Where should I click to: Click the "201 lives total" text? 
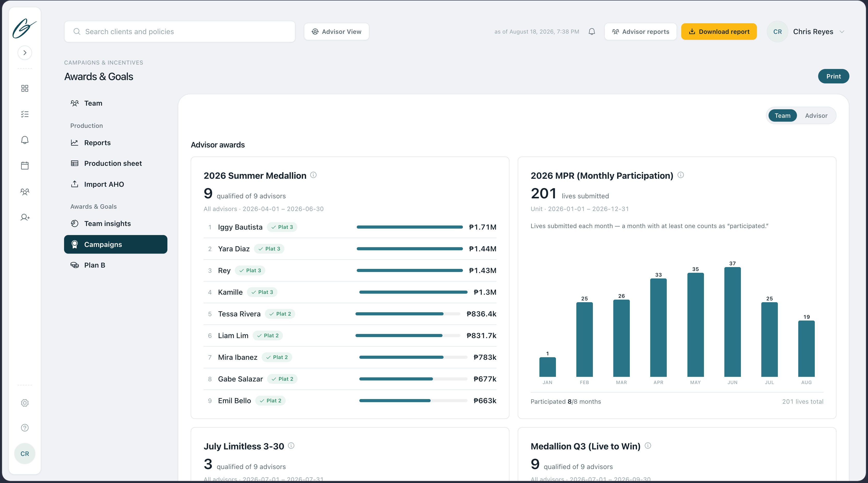point(803,401)
